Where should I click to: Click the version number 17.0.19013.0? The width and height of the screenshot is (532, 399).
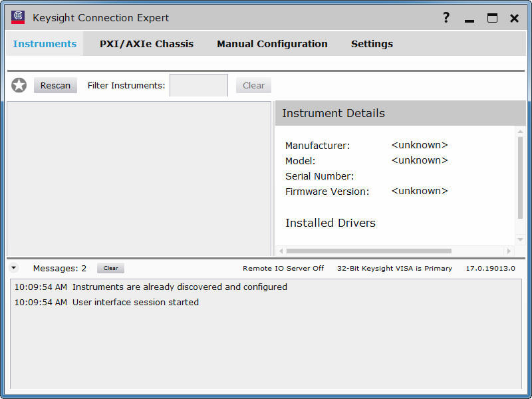pyautogui.click(x=490, y=269)
